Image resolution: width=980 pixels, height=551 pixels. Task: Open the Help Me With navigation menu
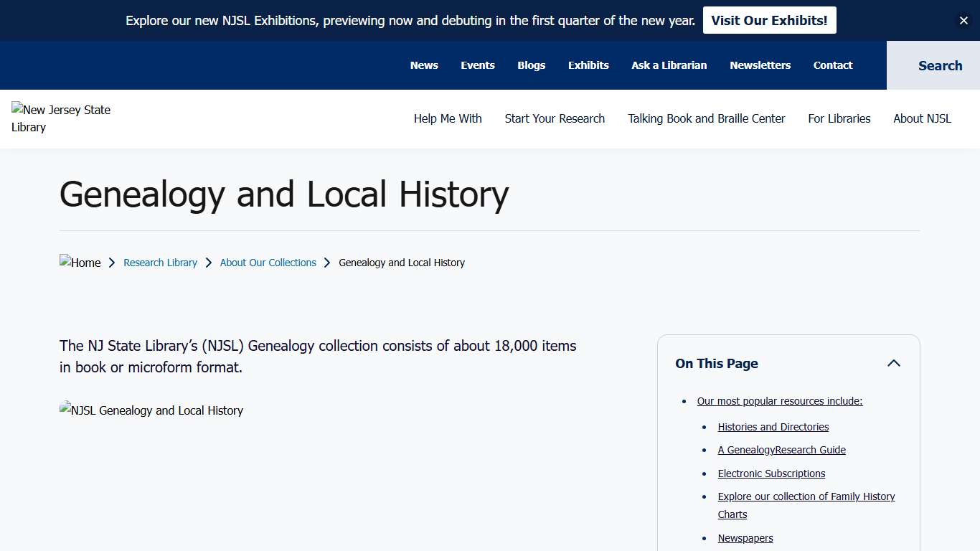coord(448,118)
